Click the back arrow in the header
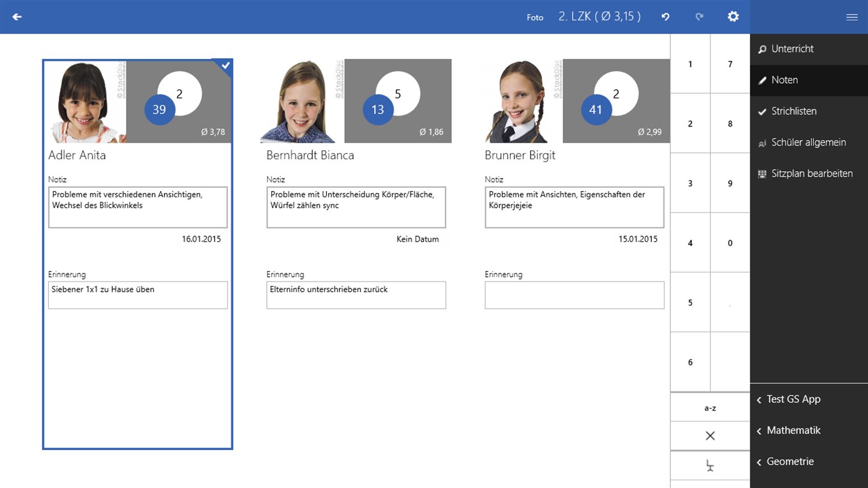This screenshot has height=488, width=868. 17,17
